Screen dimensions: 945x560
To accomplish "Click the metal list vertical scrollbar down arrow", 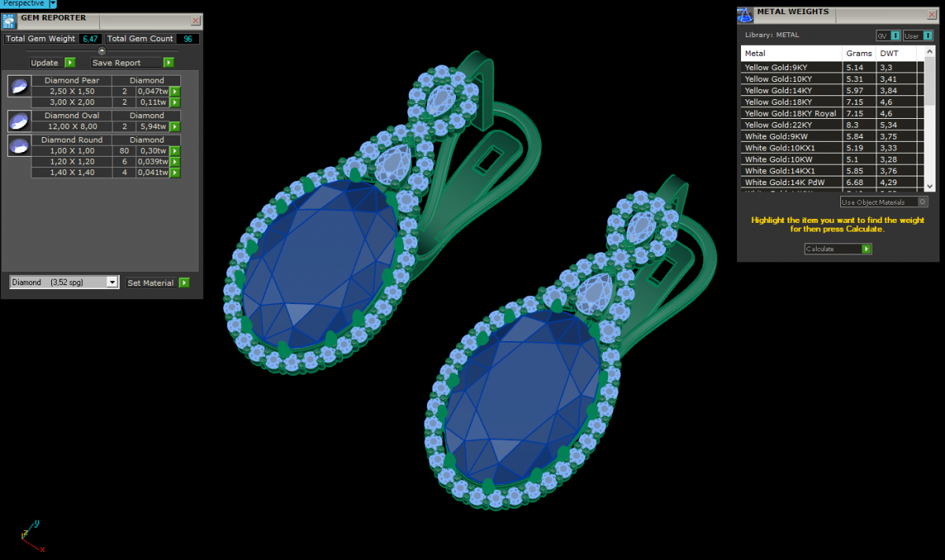I will tap(930, 185).
